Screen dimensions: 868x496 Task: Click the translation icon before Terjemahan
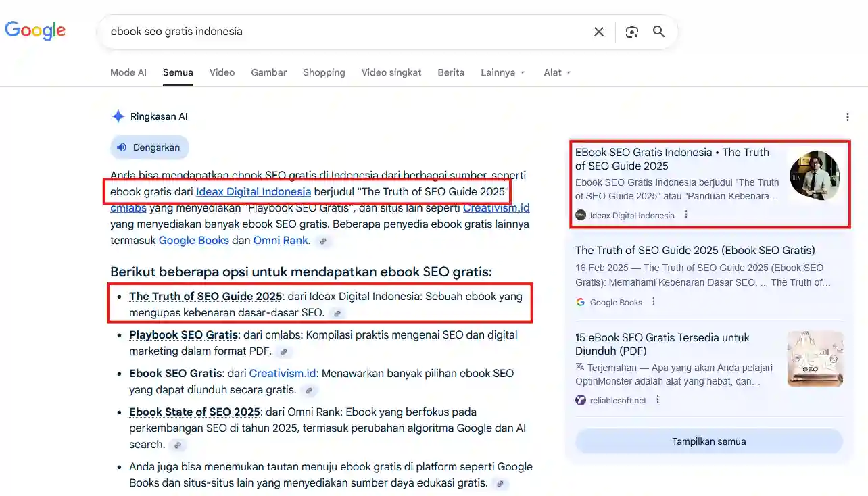coord(580,367)
